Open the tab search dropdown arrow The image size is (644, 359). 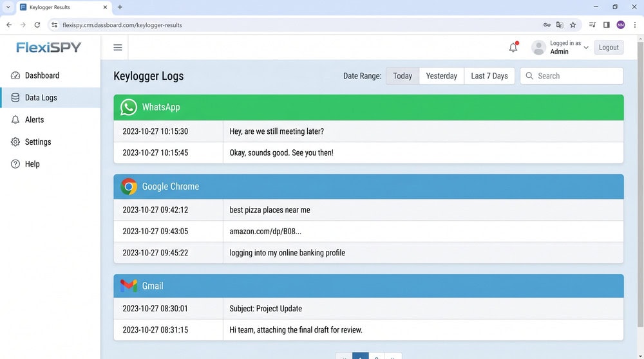point(8,7)
